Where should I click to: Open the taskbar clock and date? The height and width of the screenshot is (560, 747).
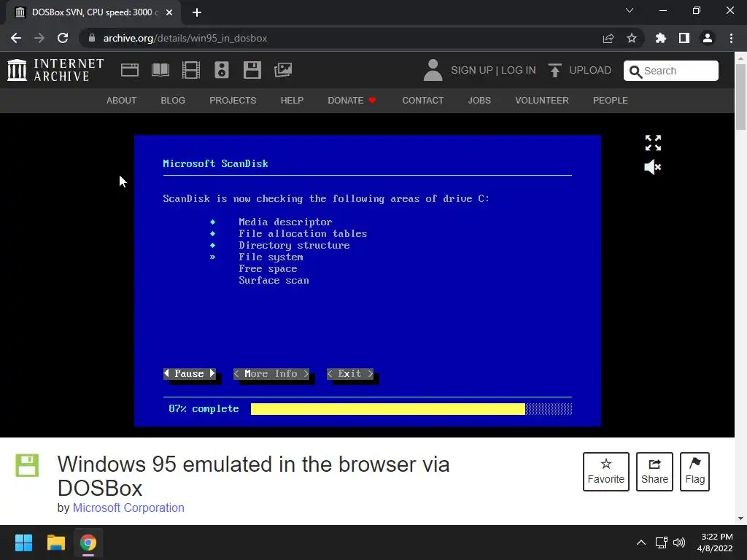715,542
